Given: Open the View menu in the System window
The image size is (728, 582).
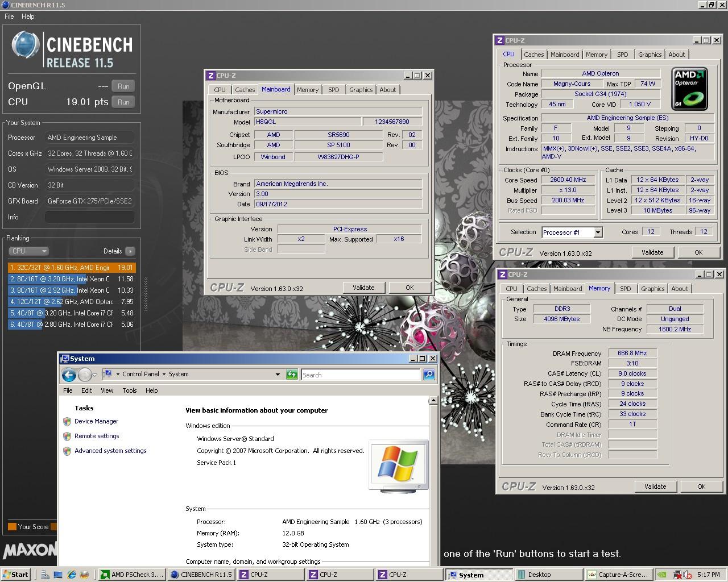Looking at the screenshot, I should (107, 390).
